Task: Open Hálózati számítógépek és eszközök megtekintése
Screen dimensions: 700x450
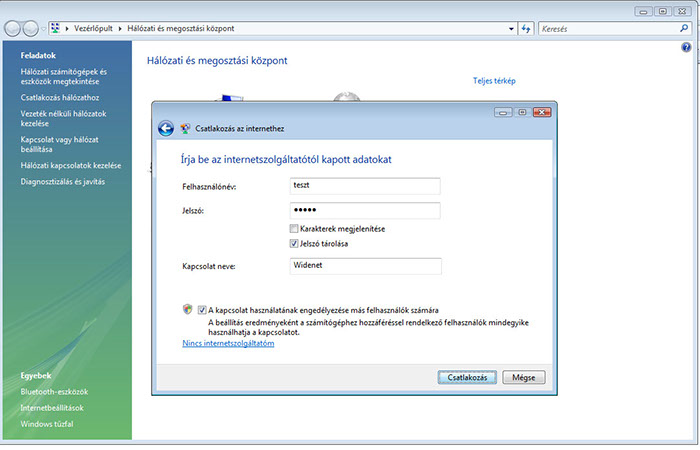Action: pyautogui.click(x=64, y=76)
